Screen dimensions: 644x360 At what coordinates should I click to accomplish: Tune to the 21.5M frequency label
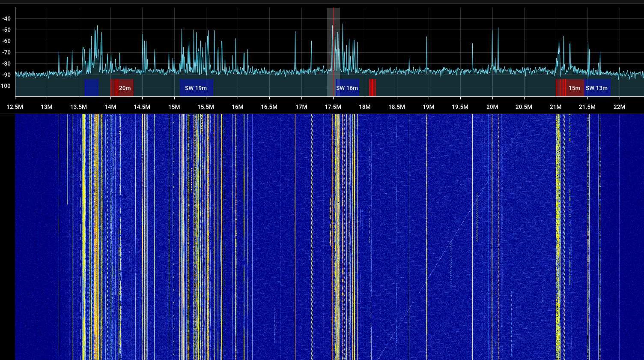coord(587,107)
